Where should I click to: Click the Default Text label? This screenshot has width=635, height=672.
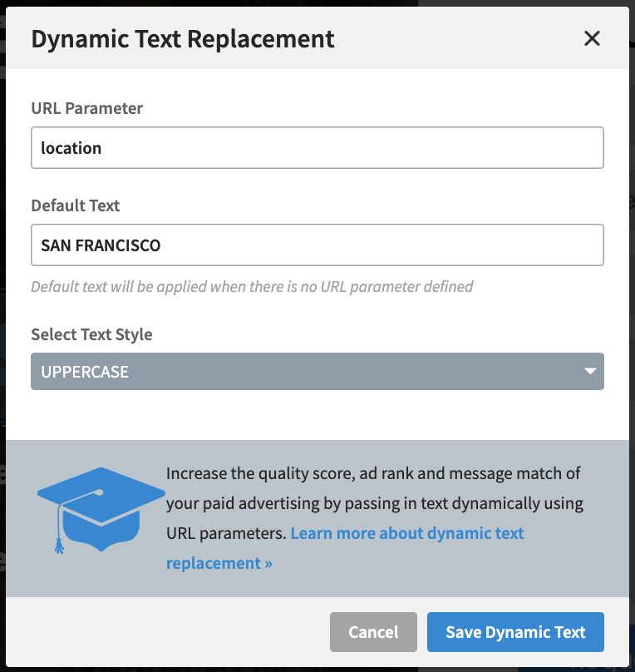(75, 205)
